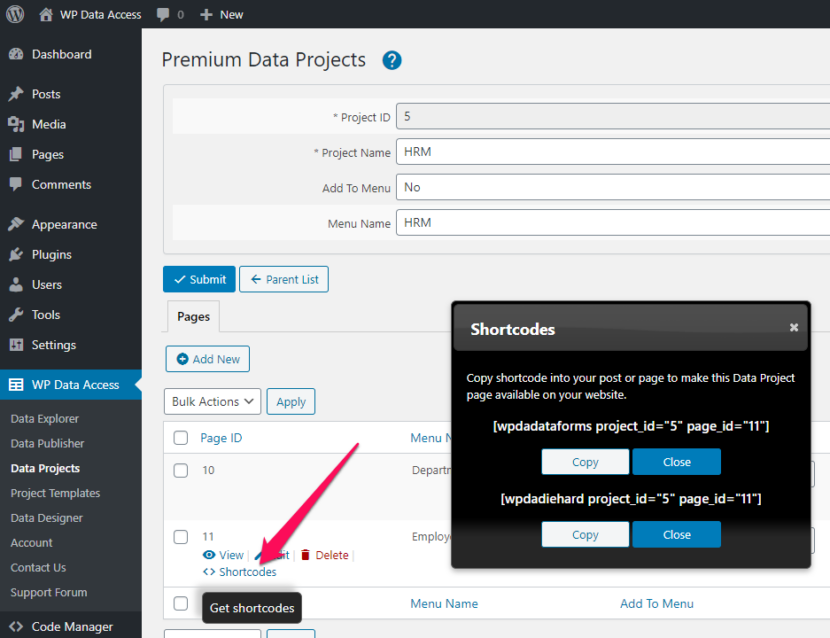Check the checkbox for page 11
This screenshot has height=638, width=830.
[179, 536]
